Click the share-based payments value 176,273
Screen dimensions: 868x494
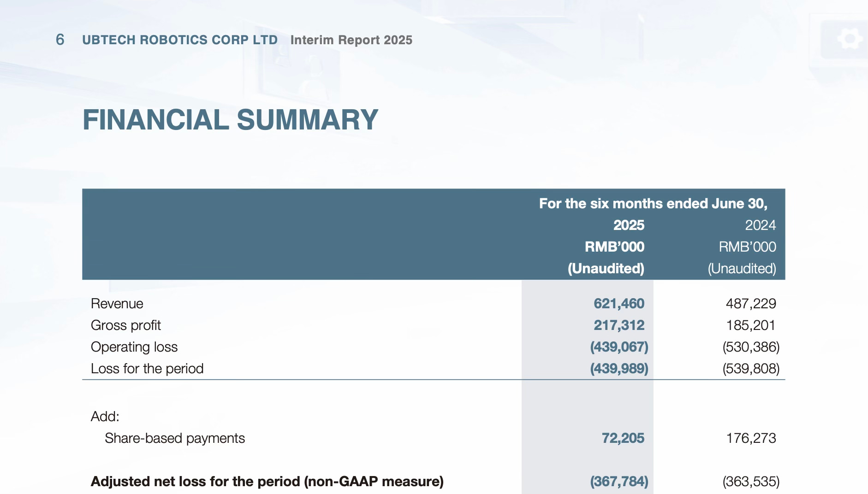pyautogui.click(x=751, y=438)
